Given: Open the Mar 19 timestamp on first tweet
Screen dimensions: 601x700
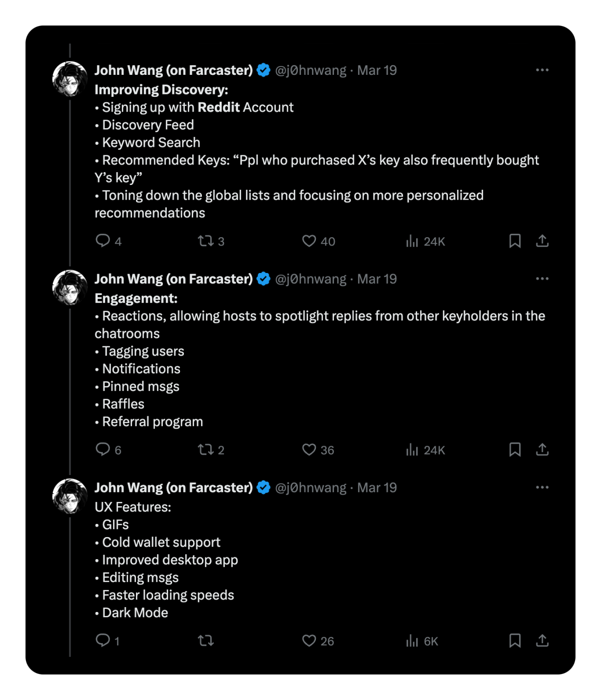Looking at the screenshot, I should pos(377,70).
